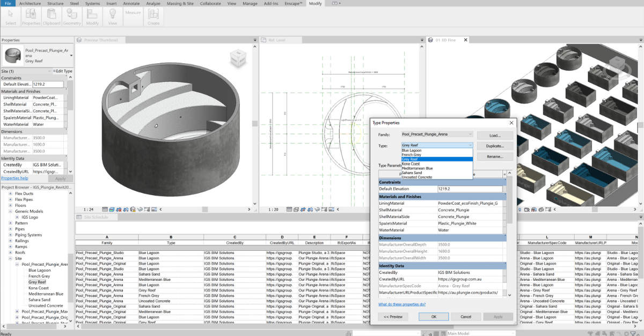Open the Type dropdown showing Grey Reef
Screen dimensions: 644x336
coord(437,145)
